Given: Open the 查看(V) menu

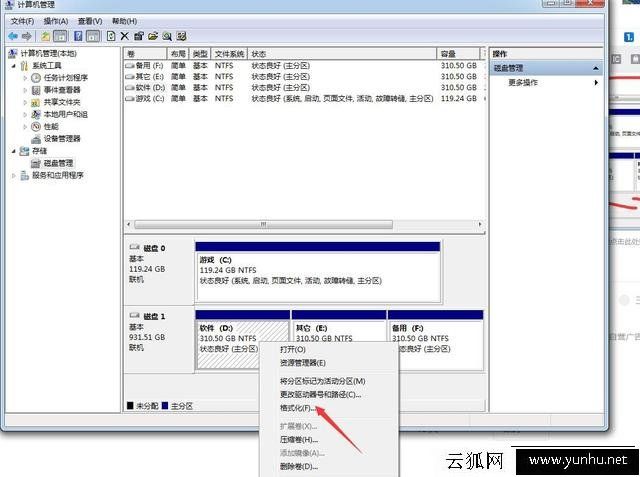Looking at the screenshot, I should coord(90,21).
